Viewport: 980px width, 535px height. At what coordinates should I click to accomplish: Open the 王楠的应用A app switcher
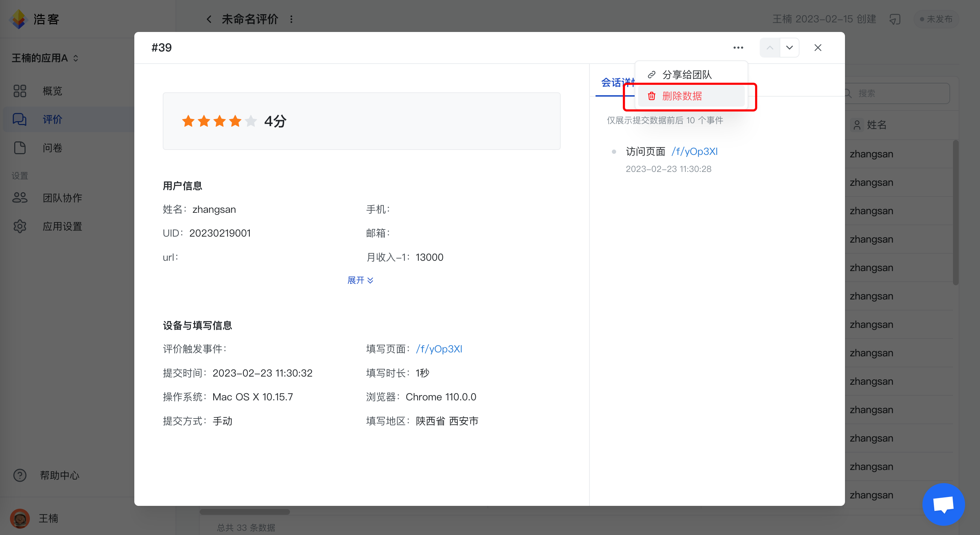[x=45, y=58]
